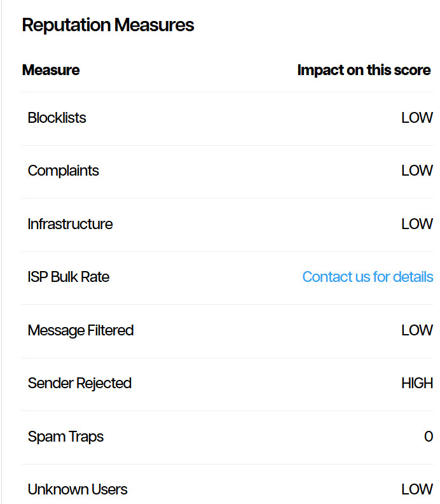The image size is (440, 504).
Task: Click the Sender Rejected measure label
Action: click(79, 383)
